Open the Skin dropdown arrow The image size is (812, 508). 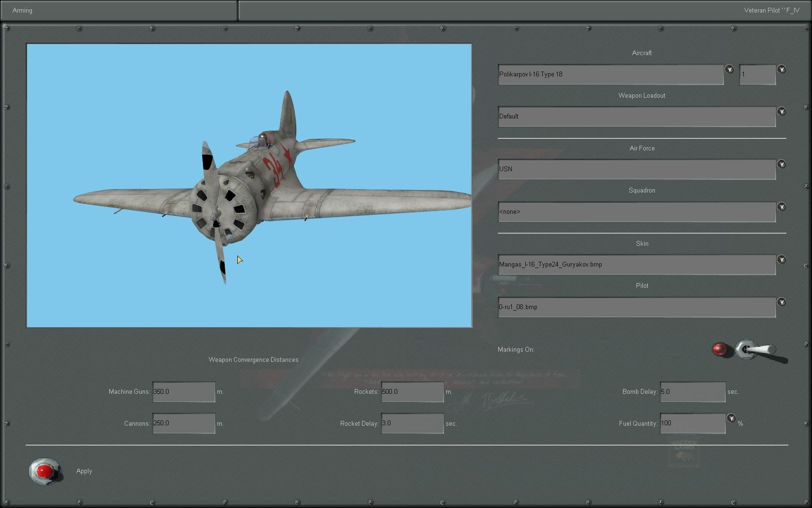pyautogui.click(x=782, y=260)
